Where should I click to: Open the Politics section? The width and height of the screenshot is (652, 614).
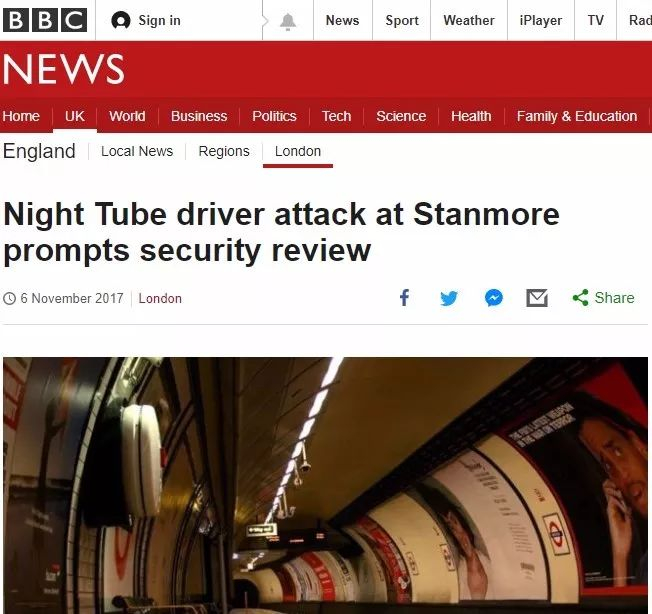tap(274, 116)
